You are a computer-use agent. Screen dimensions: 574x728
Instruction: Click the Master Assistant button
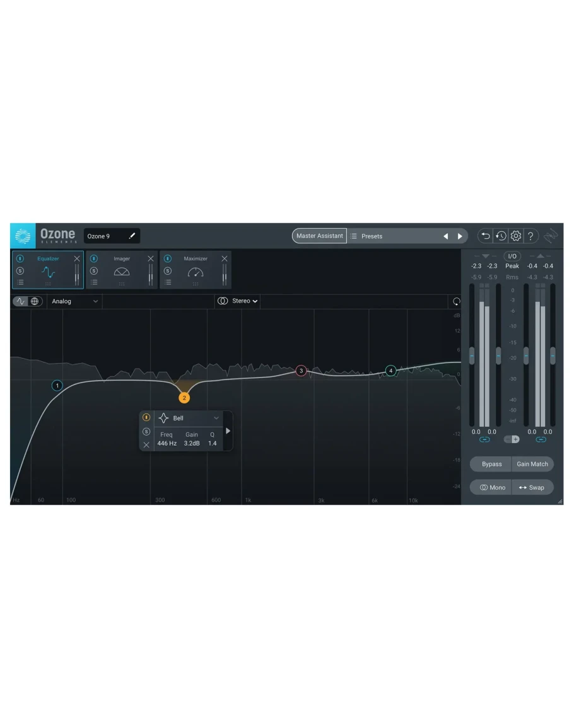(319, 236)
